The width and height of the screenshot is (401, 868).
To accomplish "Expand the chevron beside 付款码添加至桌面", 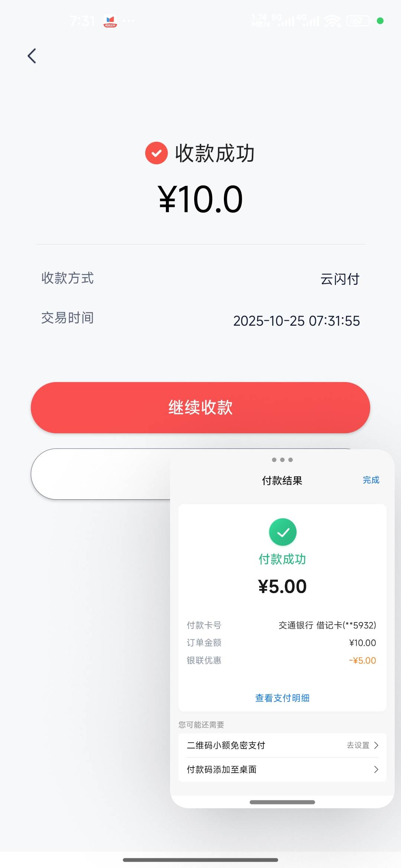I will point(376,770).
